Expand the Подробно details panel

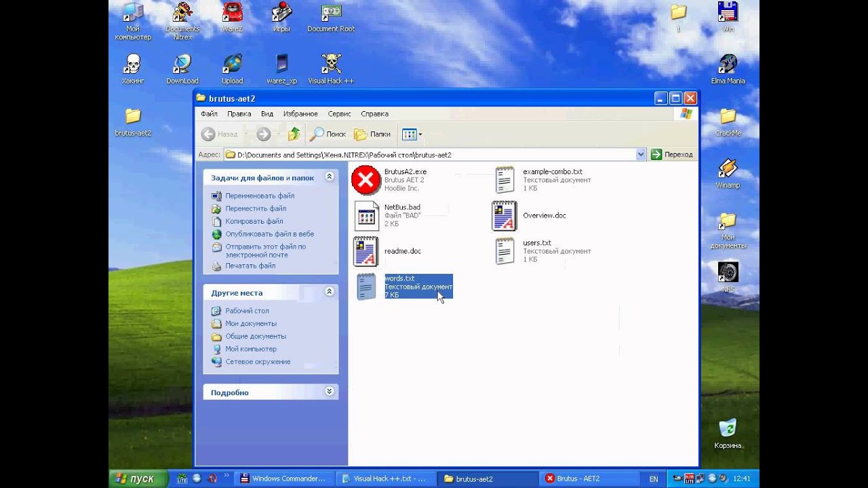[x=330, y=392]
